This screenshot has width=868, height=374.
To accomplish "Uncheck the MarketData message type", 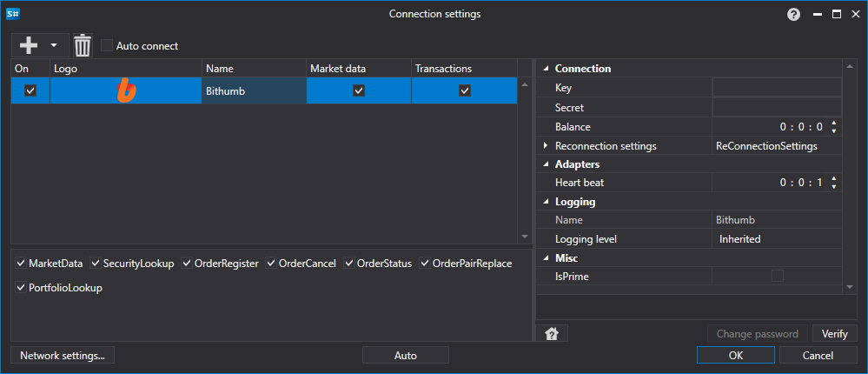I will [21, 264].
